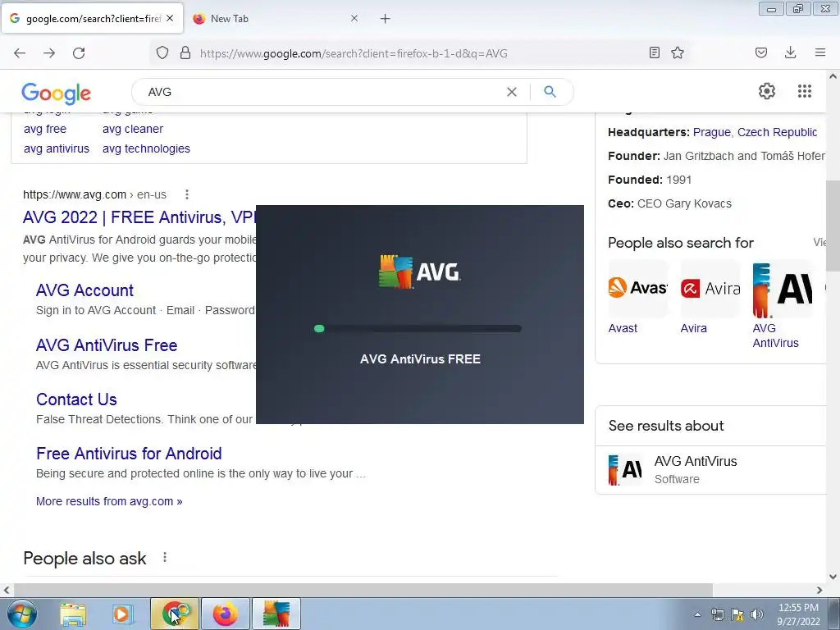Open Action Center flag in tray

coord(737,614)
